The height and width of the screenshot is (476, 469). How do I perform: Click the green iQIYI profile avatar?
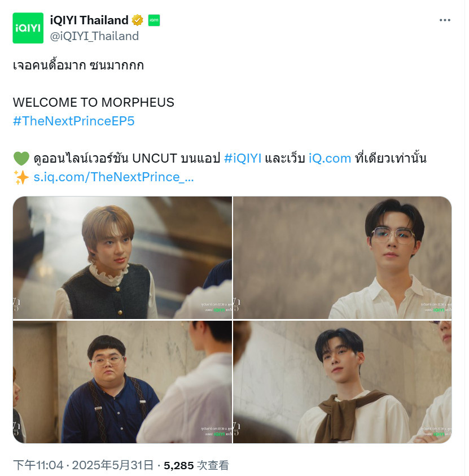coord(28,28)
